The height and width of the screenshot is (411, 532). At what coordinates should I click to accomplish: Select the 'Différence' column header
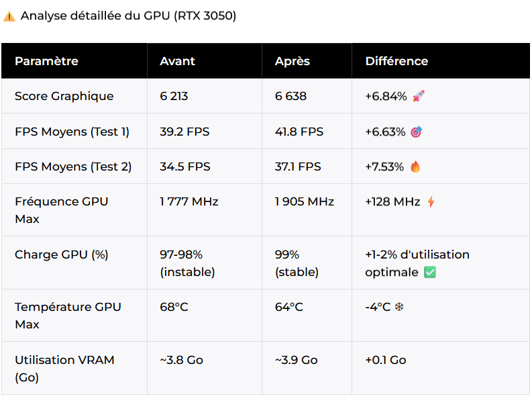(396, 61)
